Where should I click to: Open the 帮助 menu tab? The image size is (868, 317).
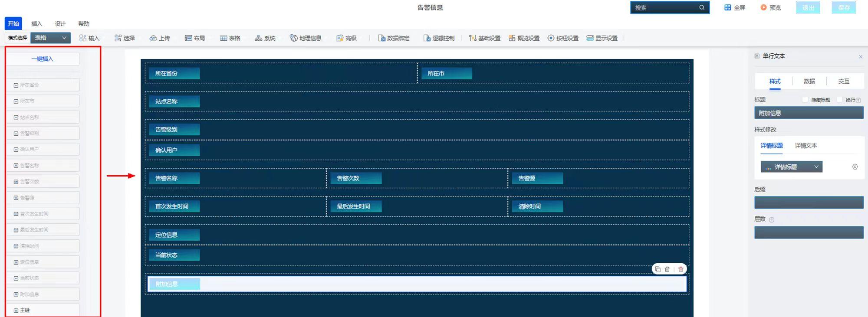click(x=84, y=23)
